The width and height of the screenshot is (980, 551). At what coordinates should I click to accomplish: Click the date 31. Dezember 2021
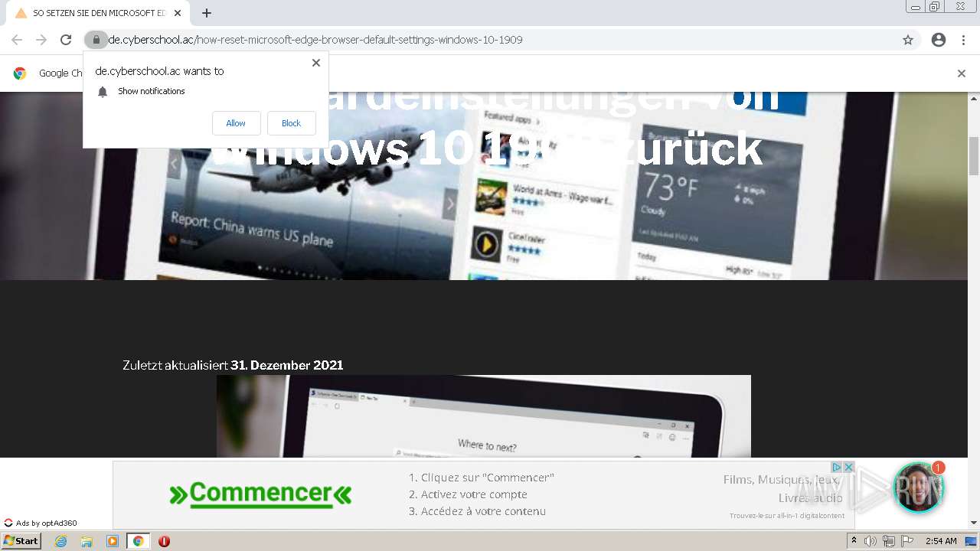pos(286,365)
